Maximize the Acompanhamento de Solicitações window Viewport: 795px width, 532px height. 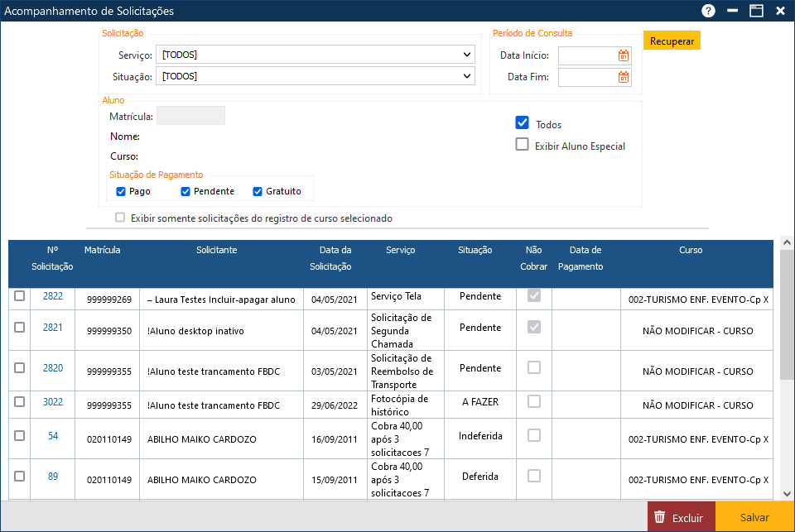tap(756, 11)
